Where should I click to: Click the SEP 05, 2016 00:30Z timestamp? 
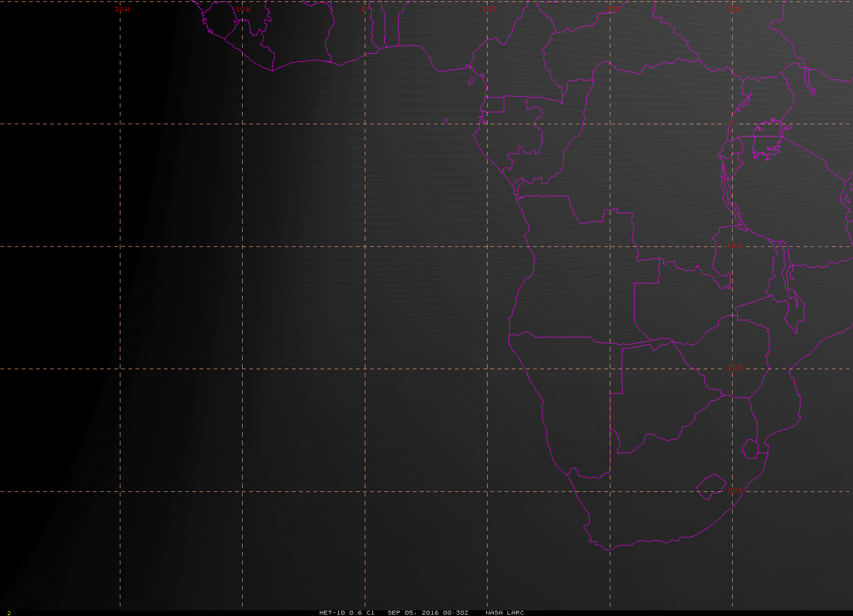[x=428, y=613]
